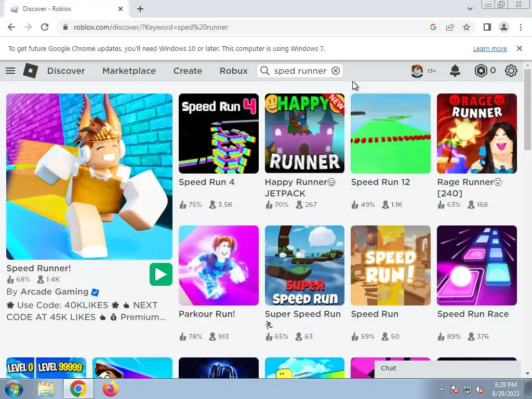532x399 pixels.
Task: Click the Roblox home logo icon
Action: pos(31,71)
